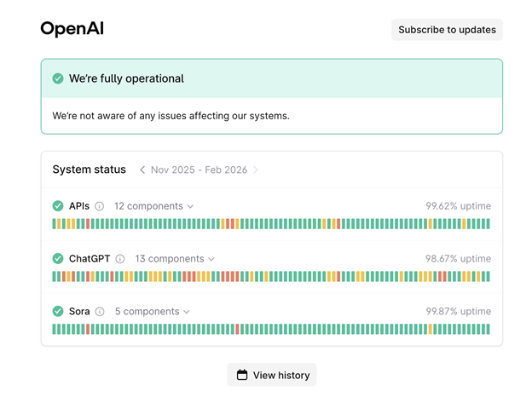Click the "99.62% uptime" APIs value
Image resolution: width=532 pixels, height=420 pixels.
pyautogui.click(x=459, y=206)
